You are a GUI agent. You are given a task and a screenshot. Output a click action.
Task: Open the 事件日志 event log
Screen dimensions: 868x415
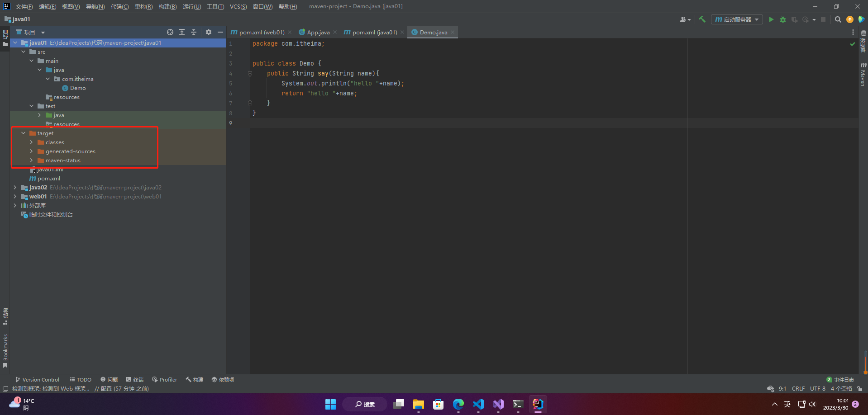tap(840, 380)
